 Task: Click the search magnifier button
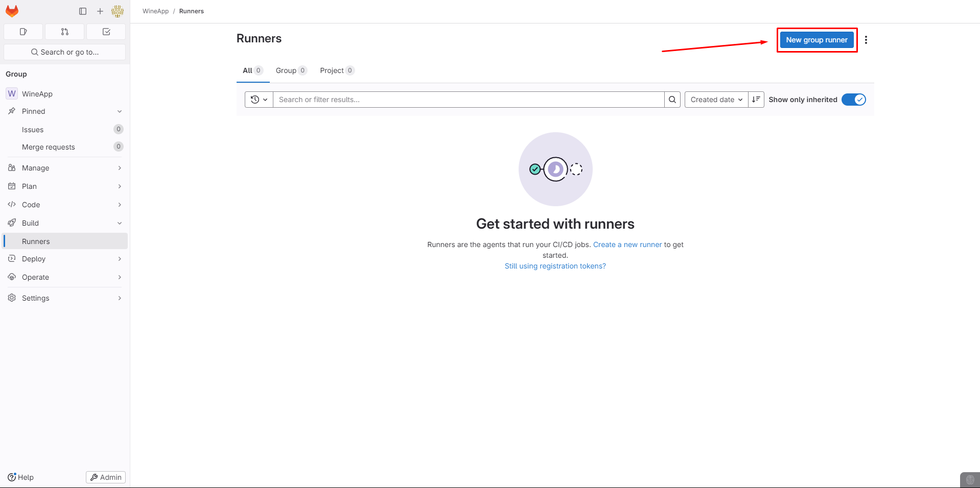tap(672, 100)
